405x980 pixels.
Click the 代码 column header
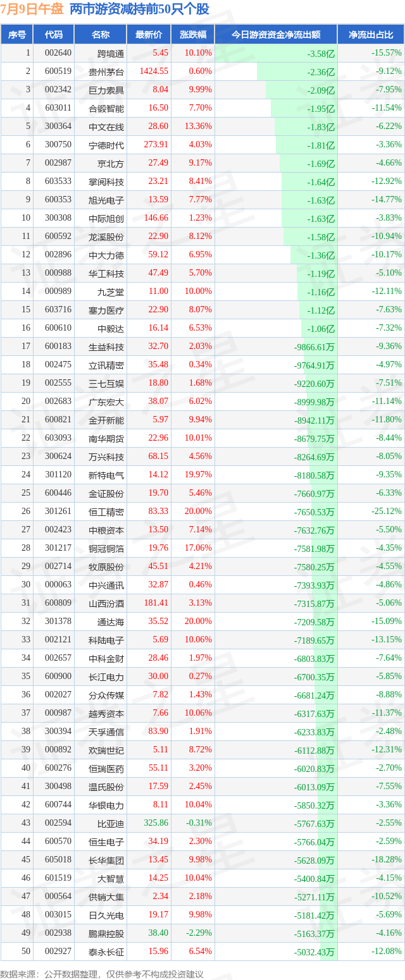(54, 35)
